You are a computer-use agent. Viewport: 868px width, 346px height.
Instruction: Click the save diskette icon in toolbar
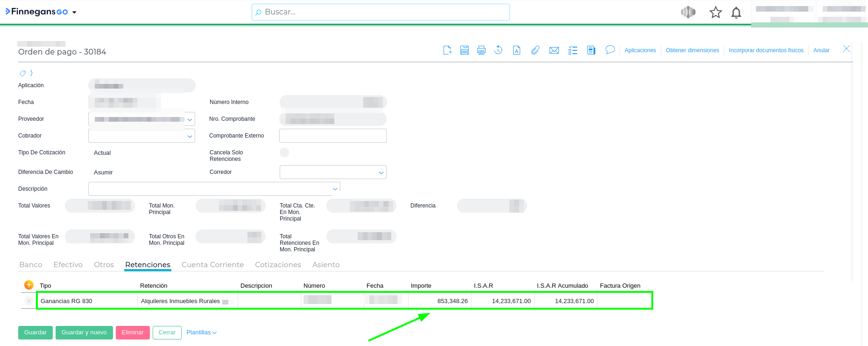(464, 50)
